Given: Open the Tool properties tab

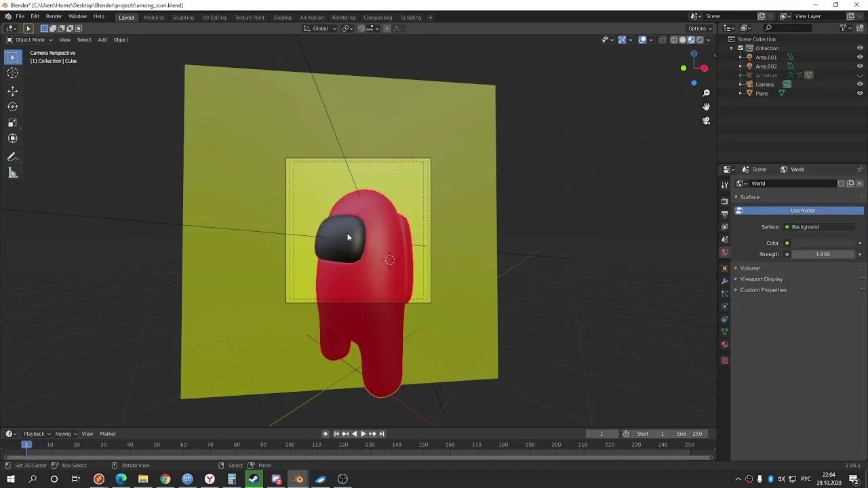Looking at the screenshot, I should 724,185.
